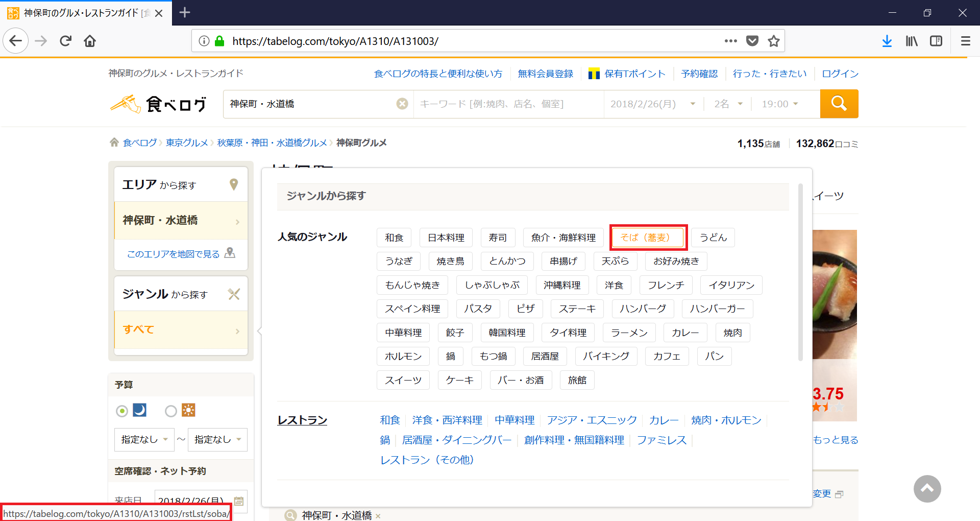Click the 保有Tポイント link
Viewport: 980px width, 521px height.
[x=627, y=74]
